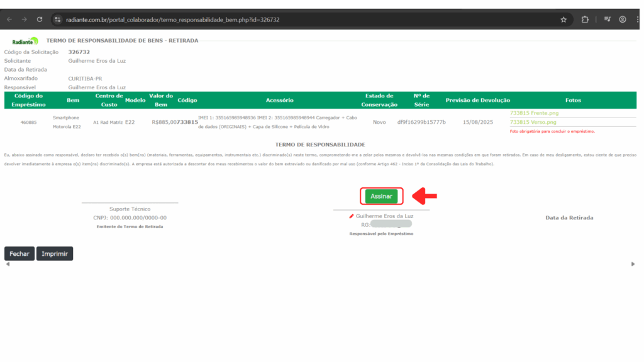
Task: Click the green Assinar button
Action: point(381,196)
